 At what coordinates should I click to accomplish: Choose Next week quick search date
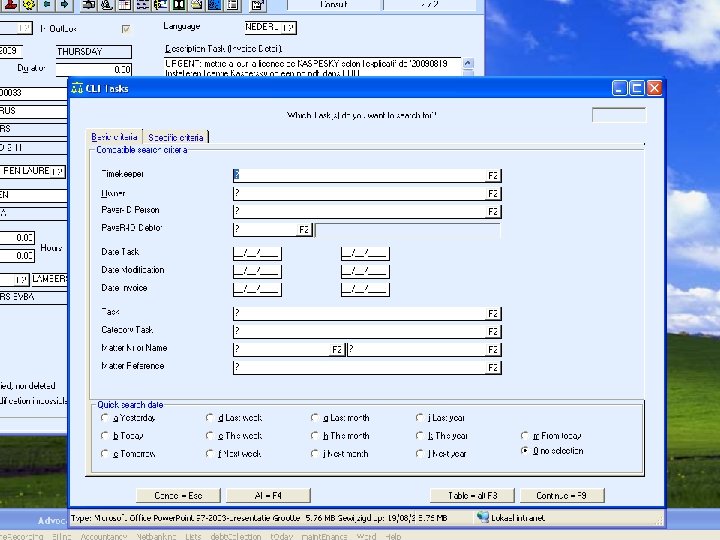210,454
